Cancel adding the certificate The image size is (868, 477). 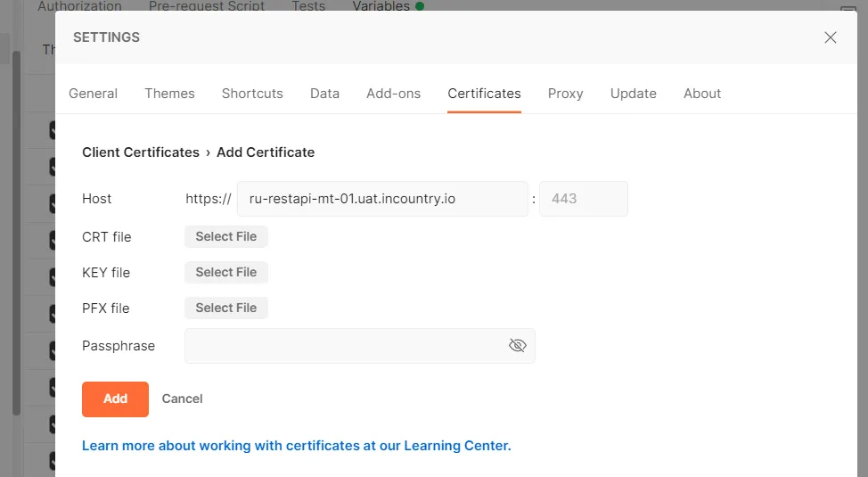pos(182,399)
